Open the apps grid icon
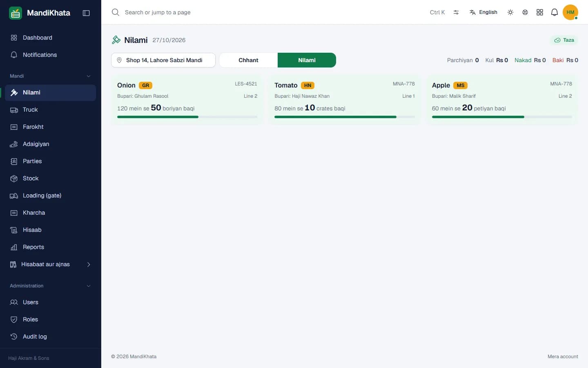 point(540,12)
